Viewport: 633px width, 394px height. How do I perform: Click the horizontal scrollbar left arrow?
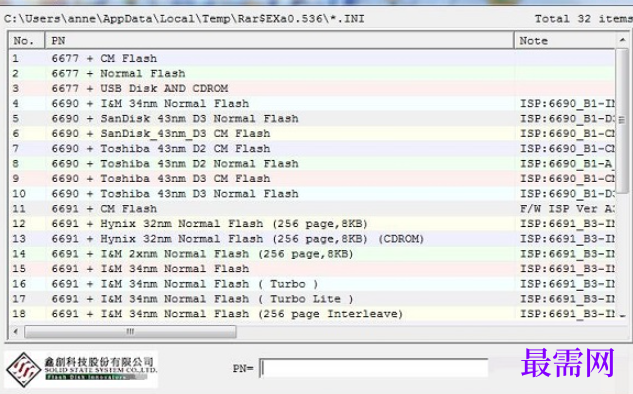tap(16, 332)
